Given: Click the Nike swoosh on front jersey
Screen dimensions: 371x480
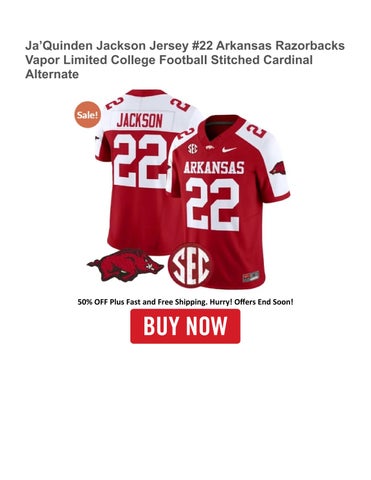Looking at the screenshot, I should click(229, 150).
